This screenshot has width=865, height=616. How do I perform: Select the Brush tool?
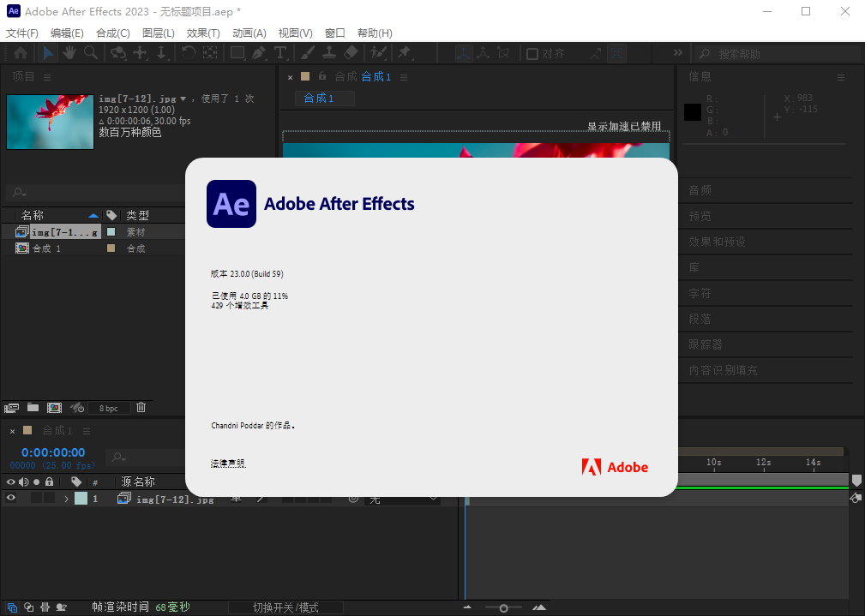(x=308, y=53)
